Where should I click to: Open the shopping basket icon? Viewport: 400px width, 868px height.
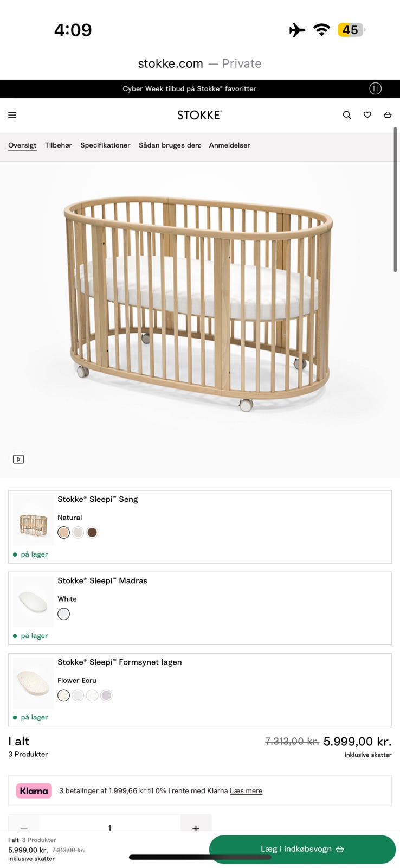388,115
